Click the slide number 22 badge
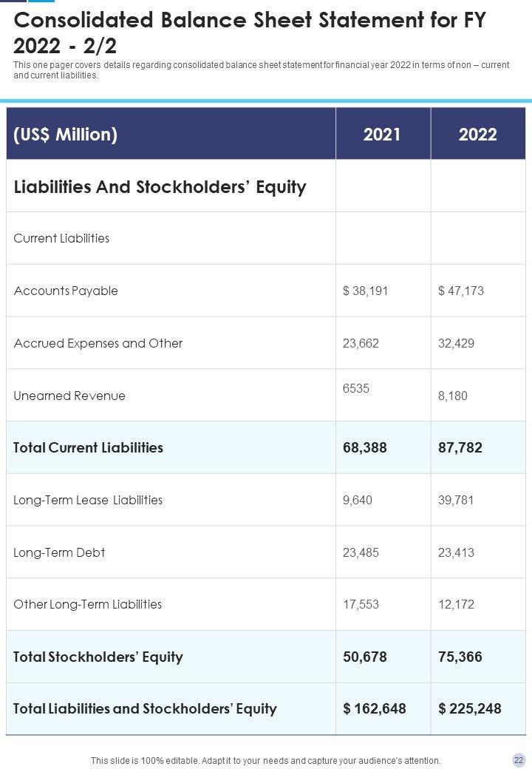The height and width of the screenshot is (769, 532). [519, 760]
